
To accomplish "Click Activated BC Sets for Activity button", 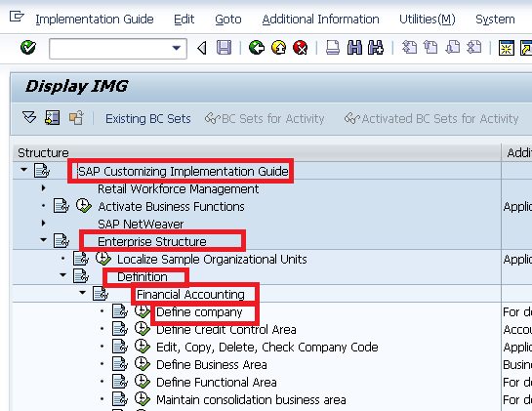I will pos(431,119).
